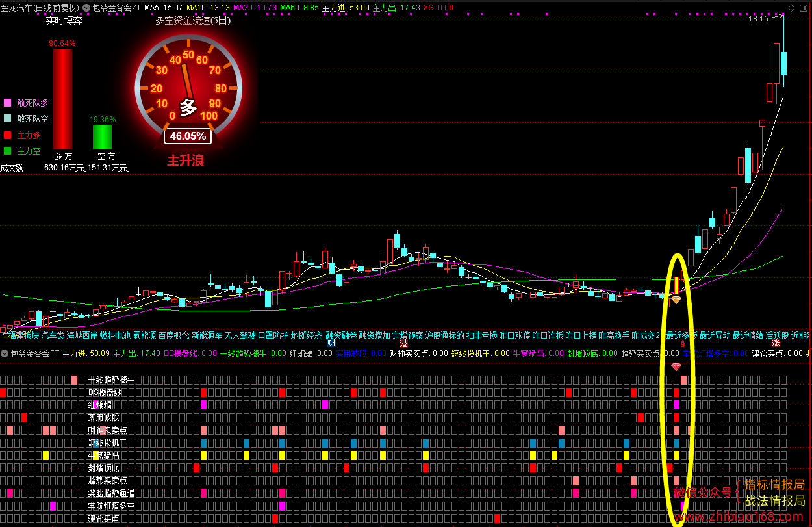Click the 短线投机王 row label in grid
The width and height of the screenshot is (812, 527).
click(x=107, y=443)
